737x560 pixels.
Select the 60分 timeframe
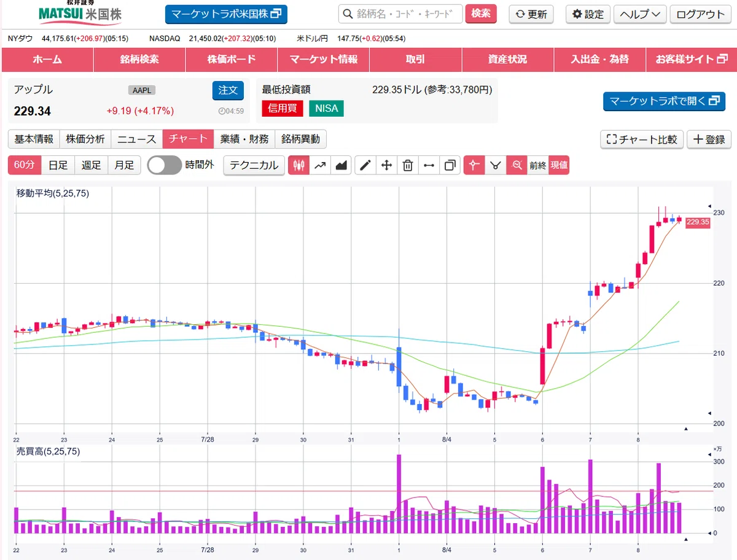pyautogui.click(x=25, y=165)
